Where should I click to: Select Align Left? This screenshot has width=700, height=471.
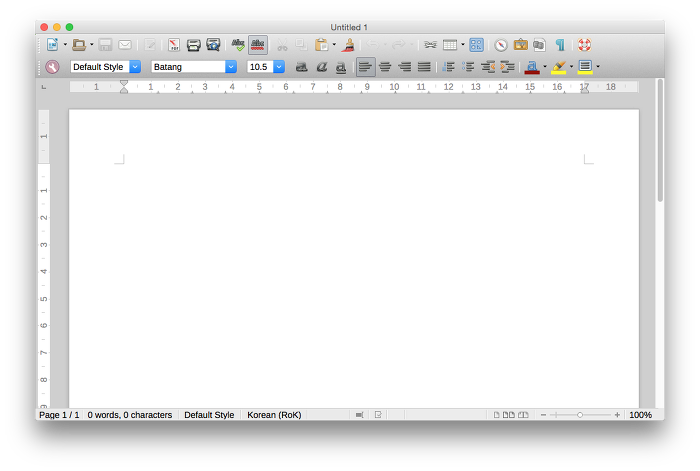[x=366, y=67]
